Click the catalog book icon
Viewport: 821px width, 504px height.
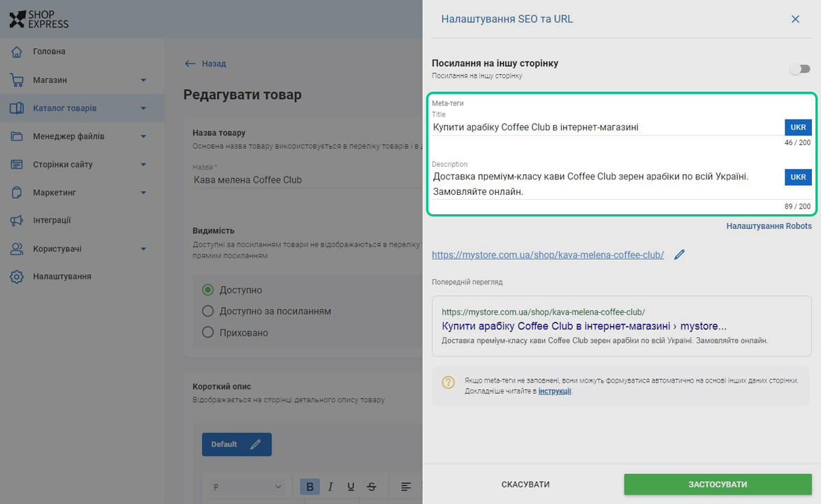pyautogui.click(x=17, y=108)
